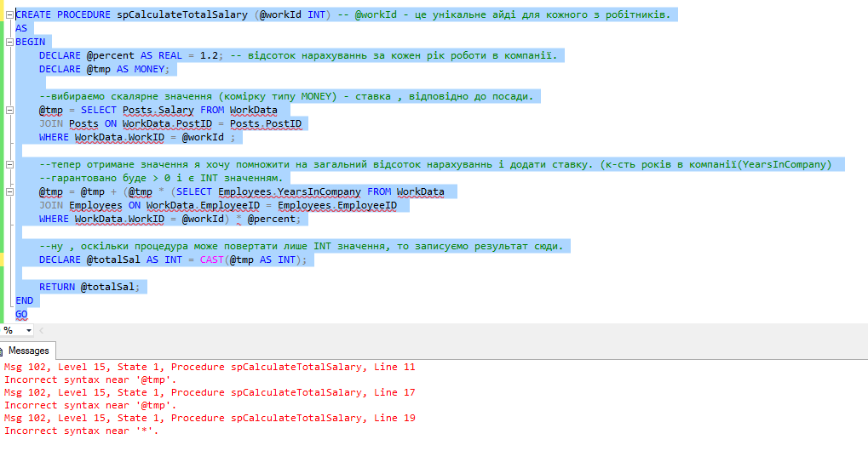Collapse the CREATE PROCEDURE outline block

coord(9,14)
